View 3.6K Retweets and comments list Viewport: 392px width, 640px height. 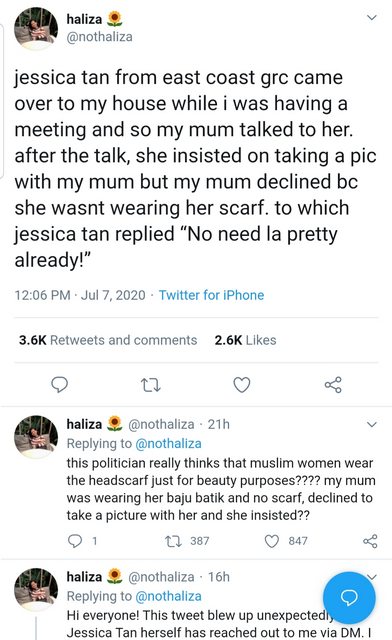click(108, 340)
